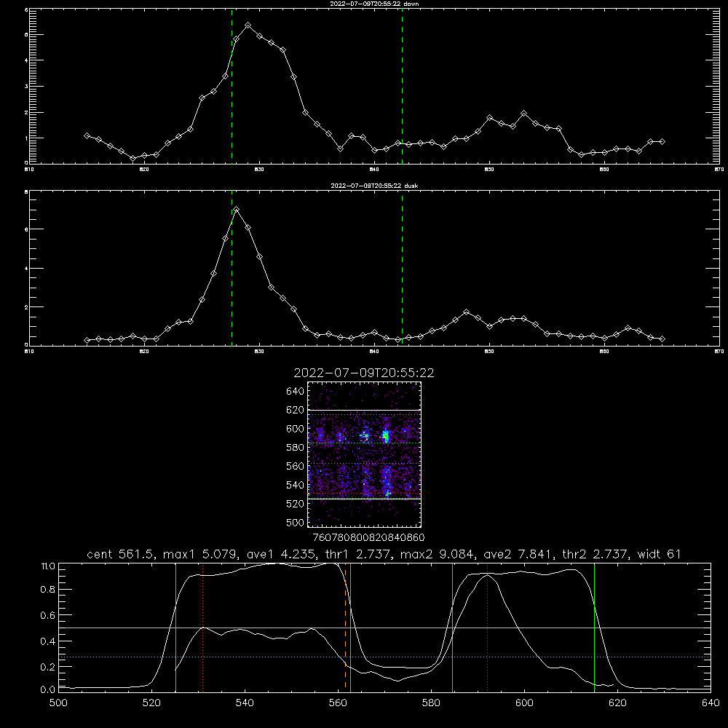
Task: Click the y-axis label 0.2 of bottom plot
Action: (48, 667)
